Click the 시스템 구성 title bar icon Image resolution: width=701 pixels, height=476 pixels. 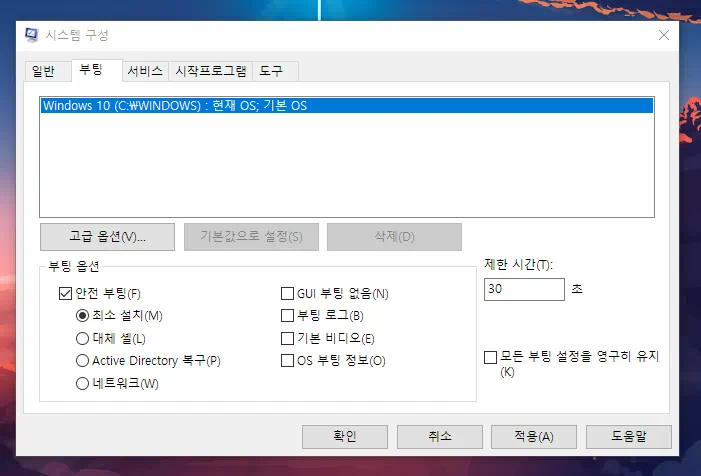tap(32, 35)
